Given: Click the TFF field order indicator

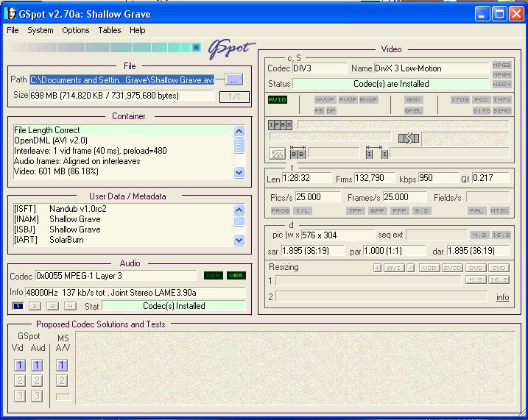Looking at the screenshot, I should tap(355, 210).
